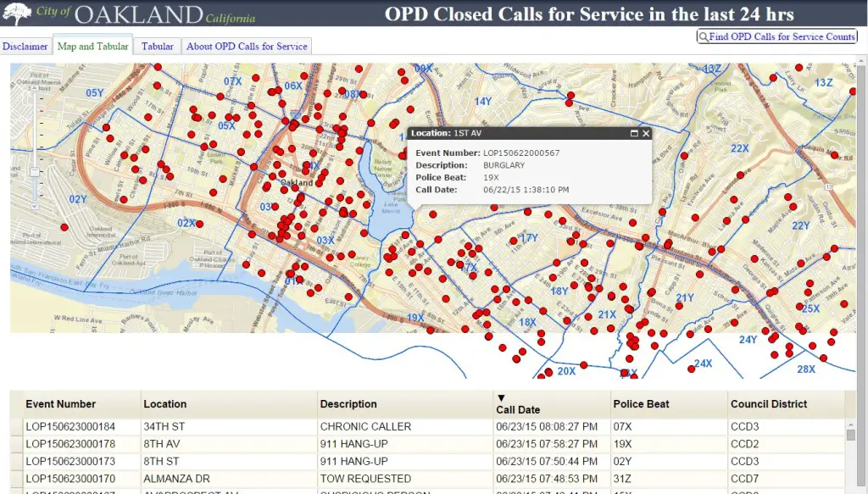Click the 25X beat label on the map
This screenshot has width=868, height=494.
coord(810,308)
